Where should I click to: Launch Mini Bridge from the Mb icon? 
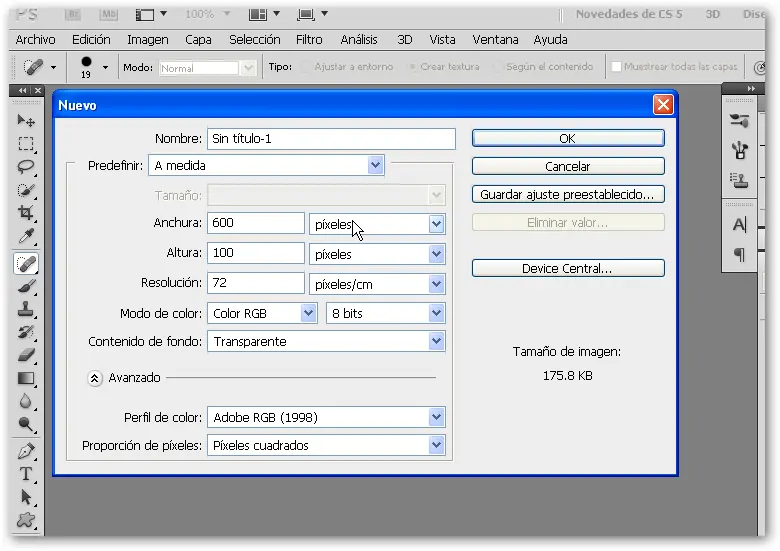(x=108, y=14)
